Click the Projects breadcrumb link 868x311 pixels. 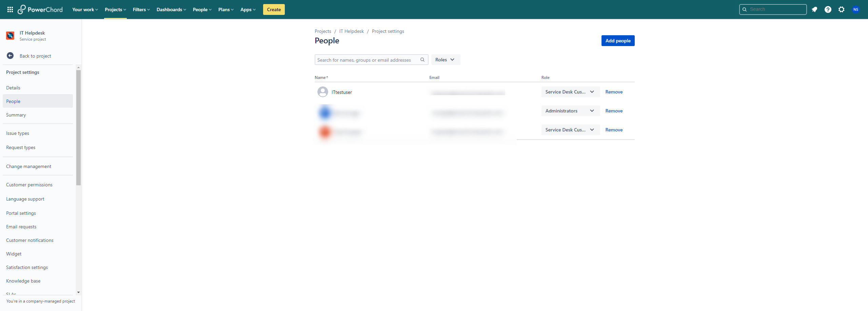[323, 31]
